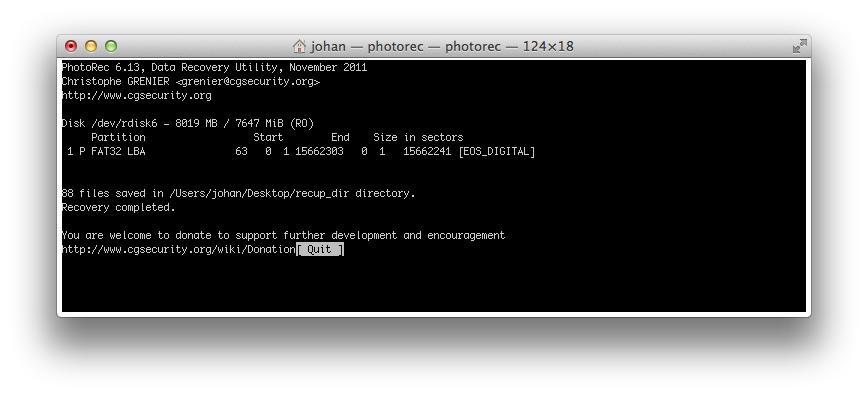This screenshot has height=396, width=868.
Task: Select the highlighted Quit button
Action: [x=321, y=250]
